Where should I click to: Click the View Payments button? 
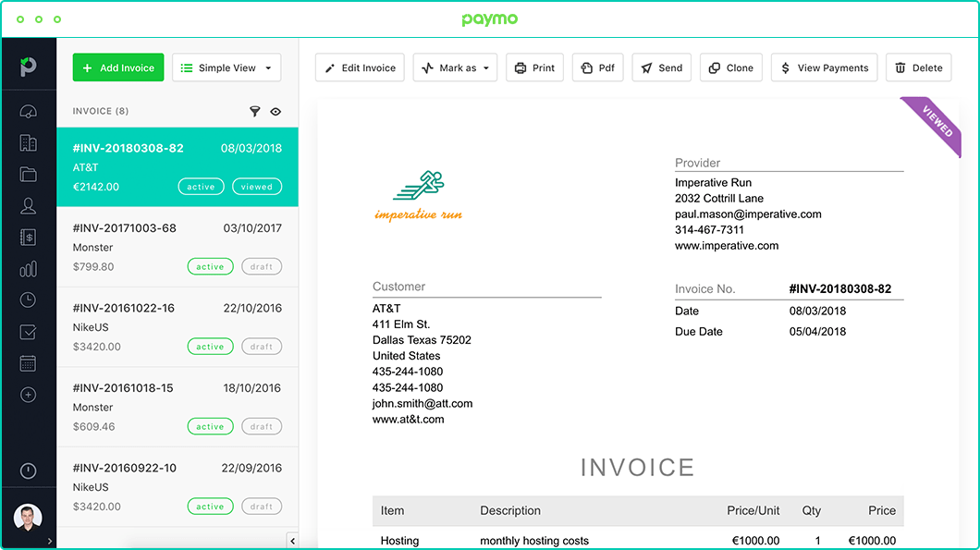(824, 67)
